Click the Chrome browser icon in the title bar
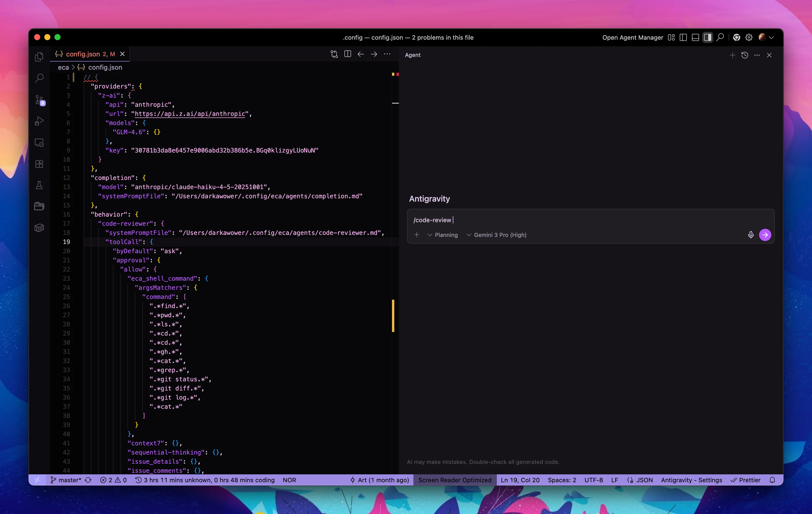 (x=736, y=37)
